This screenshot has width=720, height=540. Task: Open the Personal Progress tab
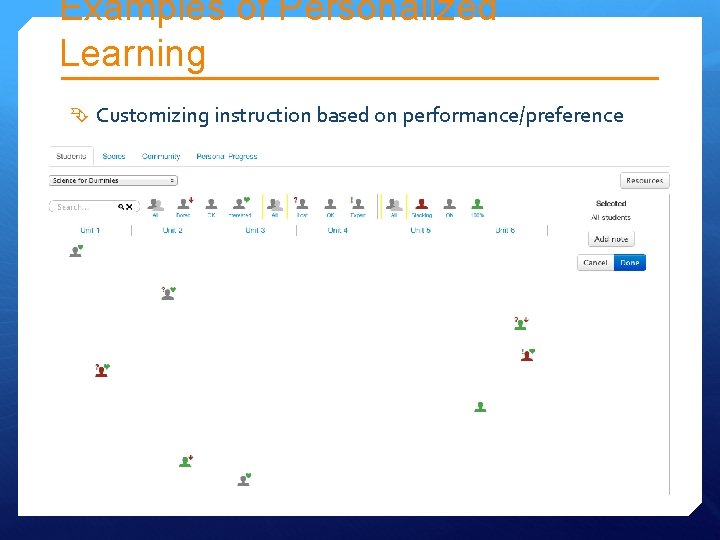pyautogui.click(x=227, y=156)
